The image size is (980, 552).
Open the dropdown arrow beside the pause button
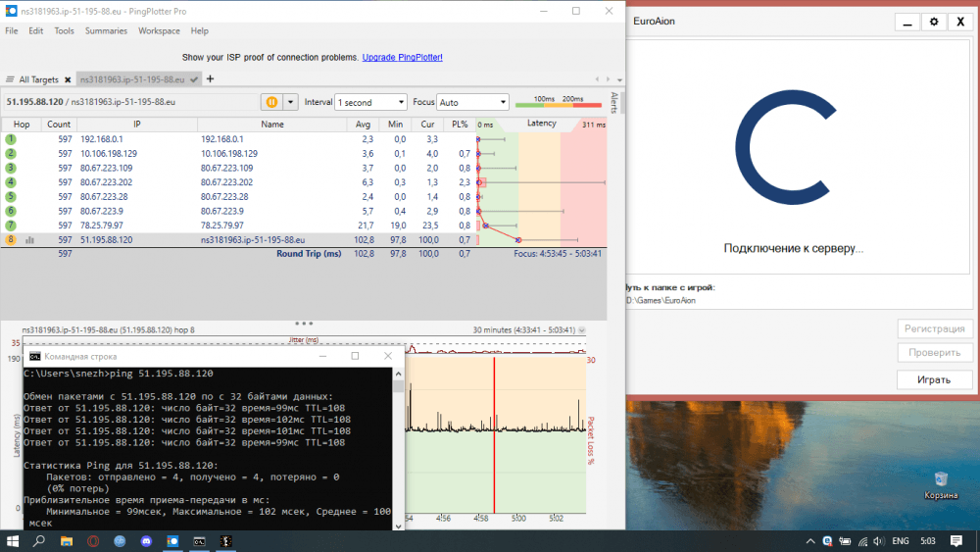click(x=290, y=102)
